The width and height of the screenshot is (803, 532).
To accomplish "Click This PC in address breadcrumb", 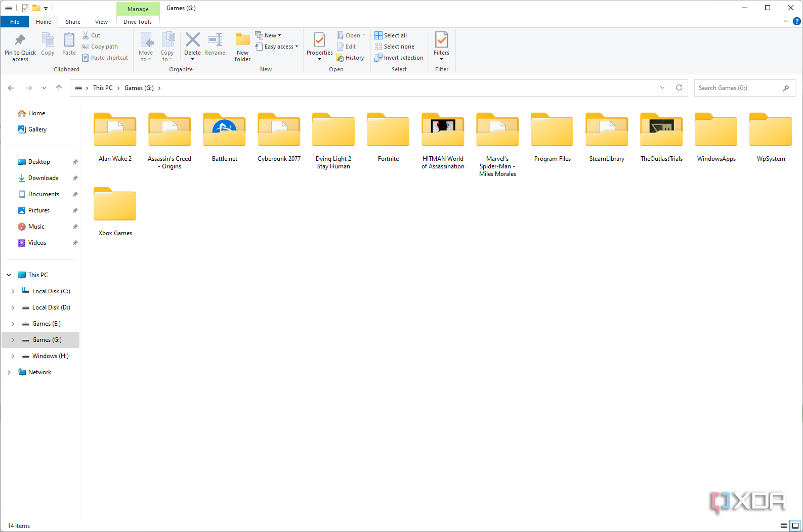I will (x=103, y=88).
